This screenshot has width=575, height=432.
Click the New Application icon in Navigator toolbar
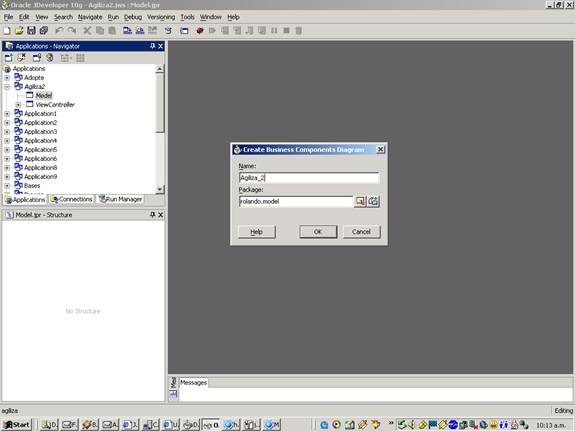tap(9, 58)
